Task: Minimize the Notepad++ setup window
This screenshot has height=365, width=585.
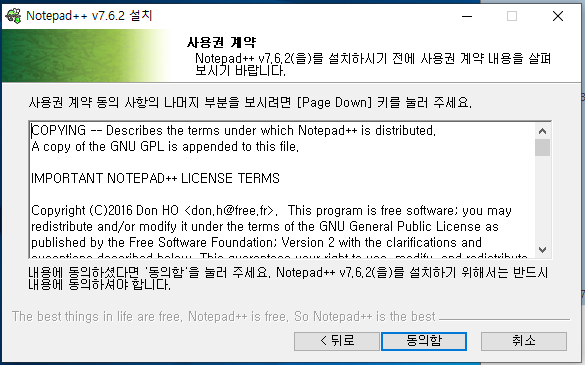Action: (x=467, y=16)
